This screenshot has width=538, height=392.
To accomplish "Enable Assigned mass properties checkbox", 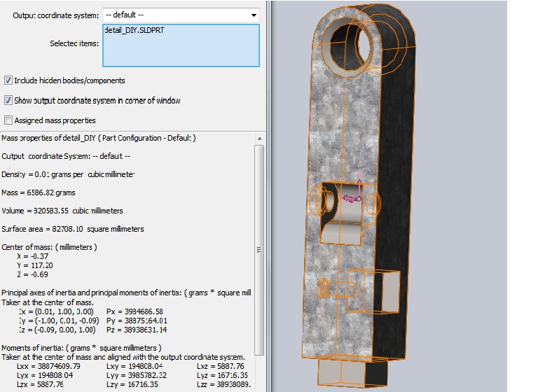I will tap(8, 120).
